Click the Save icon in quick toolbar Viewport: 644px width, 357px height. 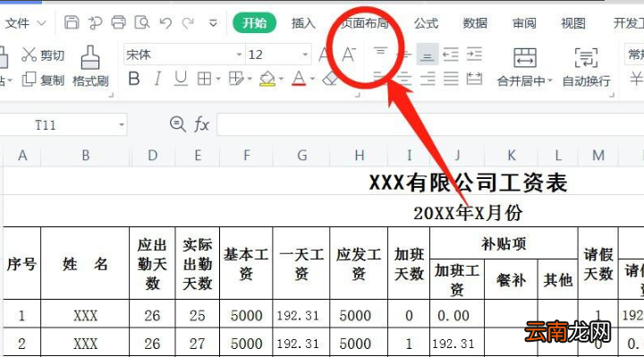72,22
